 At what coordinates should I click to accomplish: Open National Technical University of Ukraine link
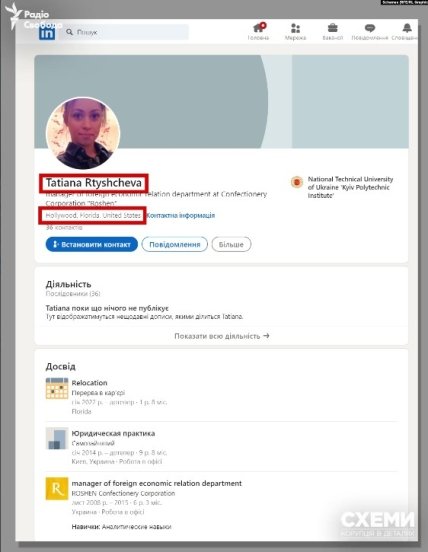(350, 187)
